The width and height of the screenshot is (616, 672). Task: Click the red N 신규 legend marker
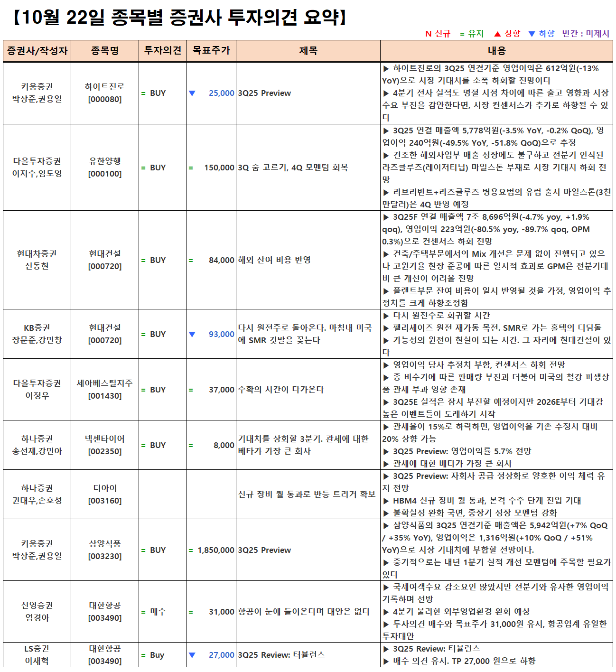pos(428,34)
